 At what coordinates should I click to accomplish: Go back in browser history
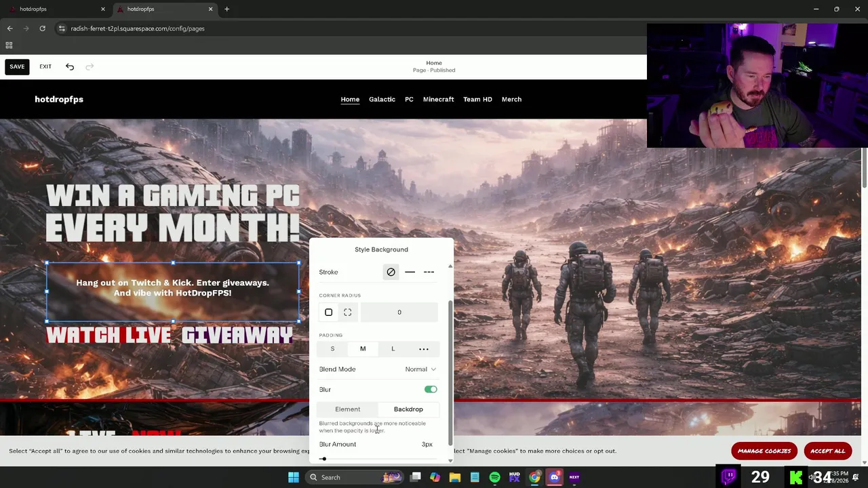click(x=9, y=28)
